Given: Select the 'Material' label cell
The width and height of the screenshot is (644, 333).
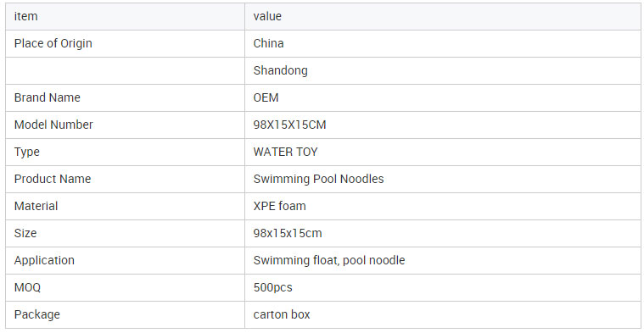Looking at the screenshot, I should point(125,206).
